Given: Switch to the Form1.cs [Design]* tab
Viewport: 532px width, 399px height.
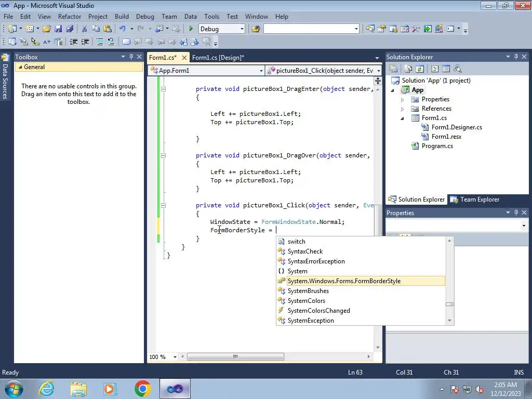Looking at the screenshot, I should pyautogui.click(x=218, y=57).
